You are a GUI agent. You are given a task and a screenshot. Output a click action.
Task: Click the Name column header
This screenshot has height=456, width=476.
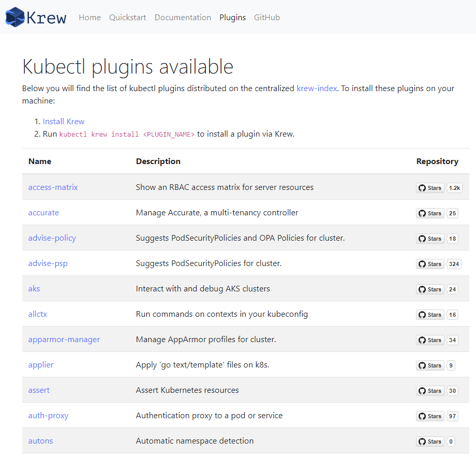(x=40, y=161)
